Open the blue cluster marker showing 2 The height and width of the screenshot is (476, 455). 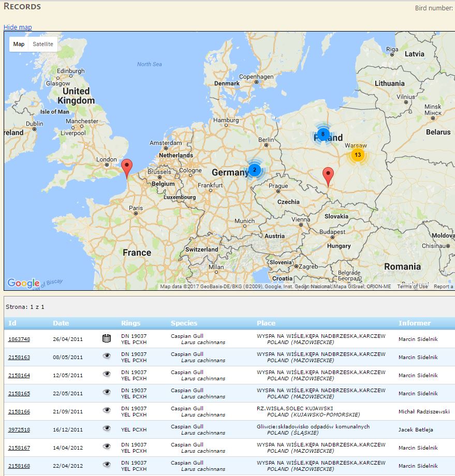pos(254,170)
